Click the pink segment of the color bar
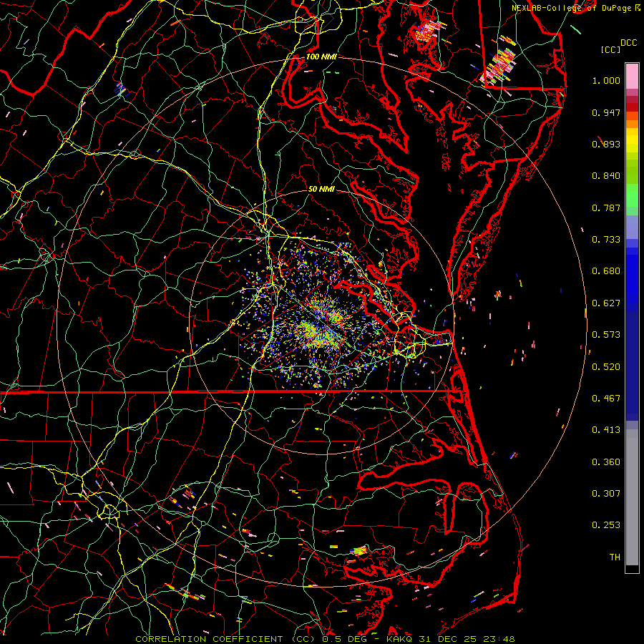Screen dimensions: 644x644 click(632, 77)
